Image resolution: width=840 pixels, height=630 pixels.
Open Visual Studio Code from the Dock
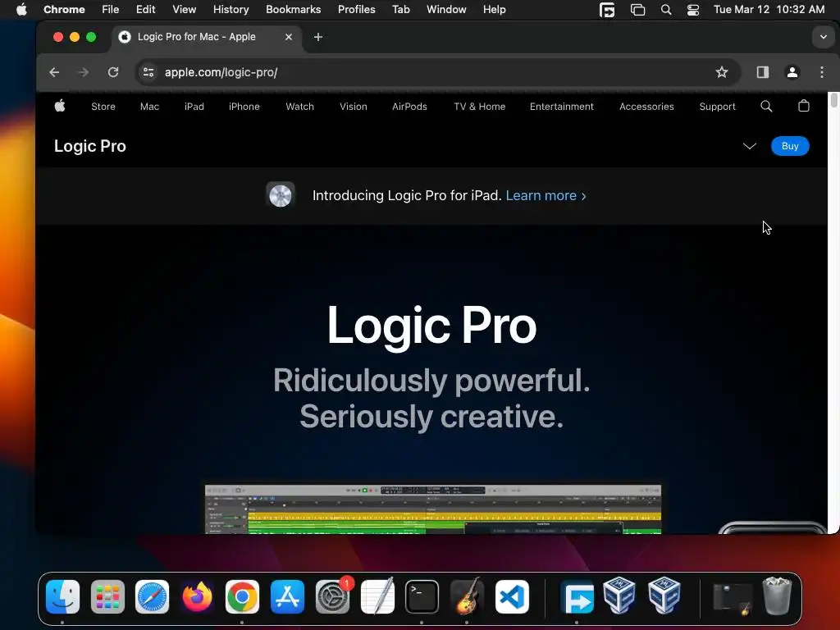[x=512, y=596]
